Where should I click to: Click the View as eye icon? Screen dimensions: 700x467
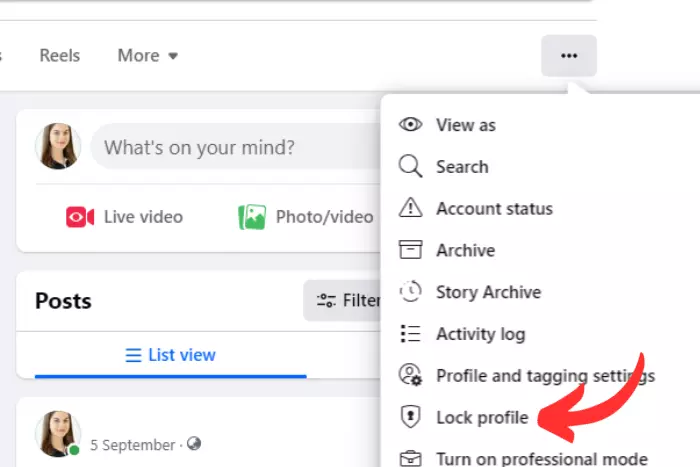(x=410, y=124)
